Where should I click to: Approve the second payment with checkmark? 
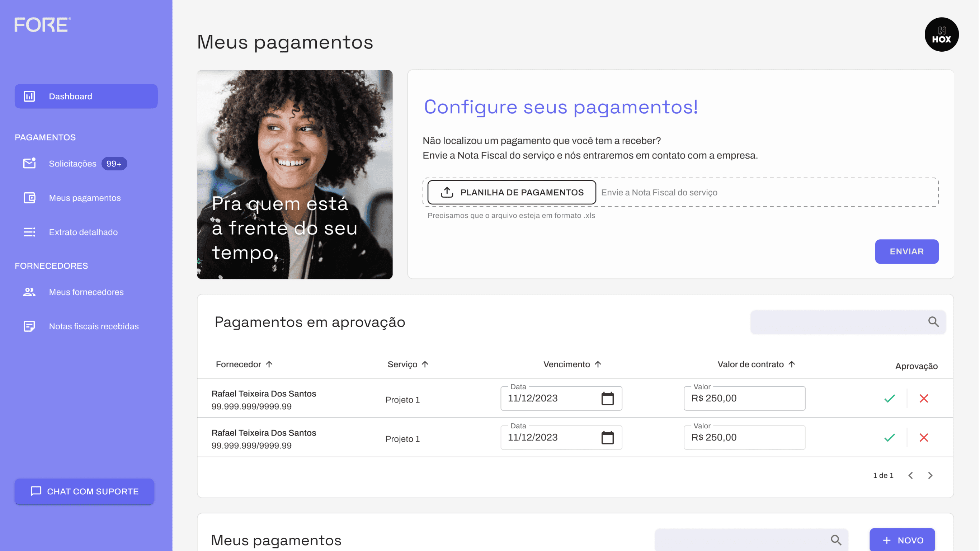(x=890, y=438)
